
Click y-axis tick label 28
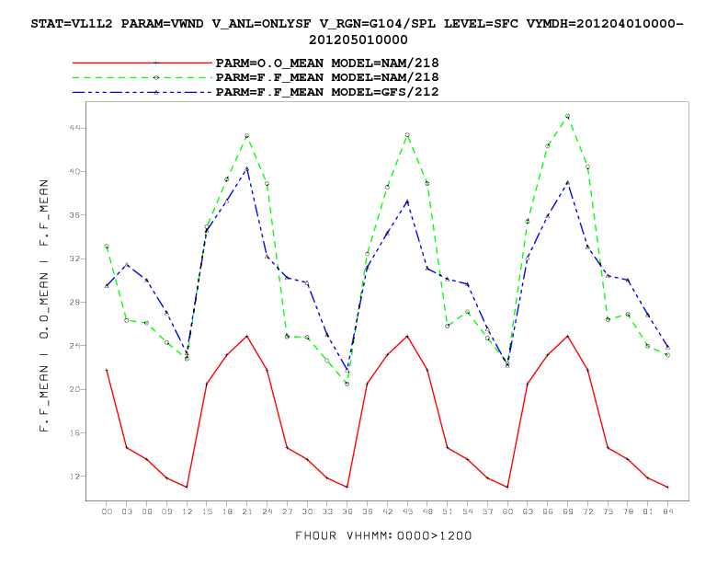coord(74,302)
